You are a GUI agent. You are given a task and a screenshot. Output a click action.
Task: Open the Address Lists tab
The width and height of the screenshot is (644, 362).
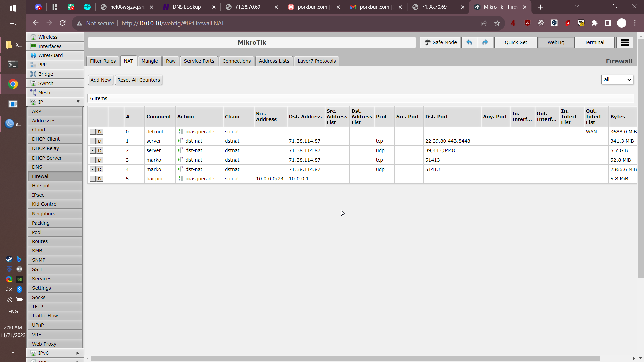pyautogui.click(x=274, y=61)
